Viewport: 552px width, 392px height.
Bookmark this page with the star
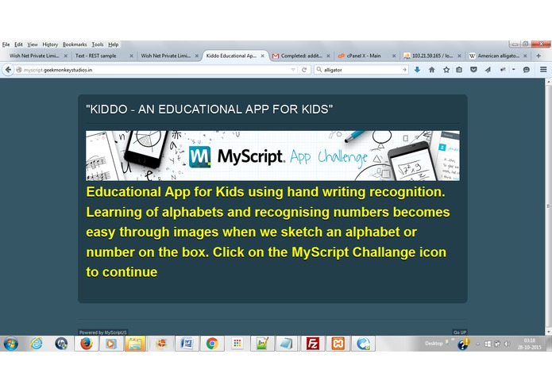tap(446, 70)
